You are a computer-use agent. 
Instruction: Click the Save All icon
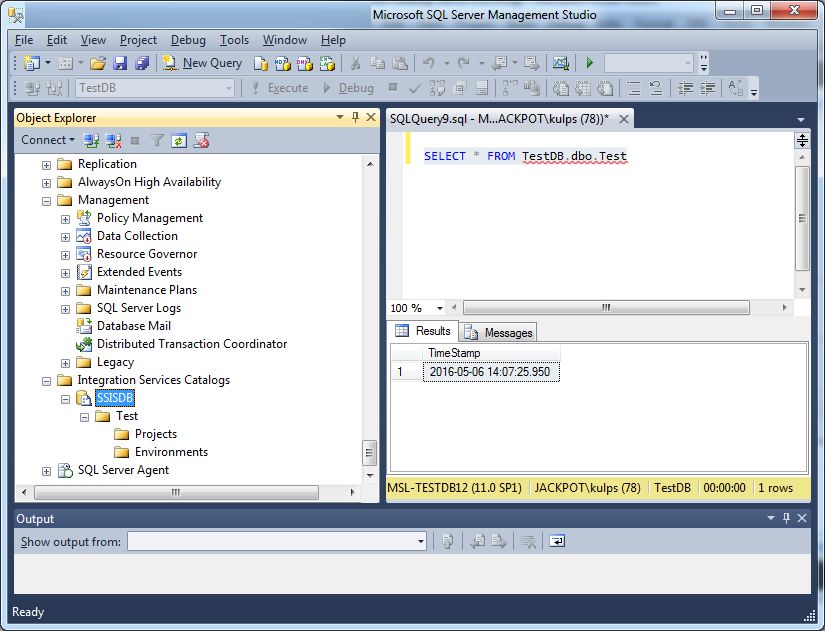(142, 63)
